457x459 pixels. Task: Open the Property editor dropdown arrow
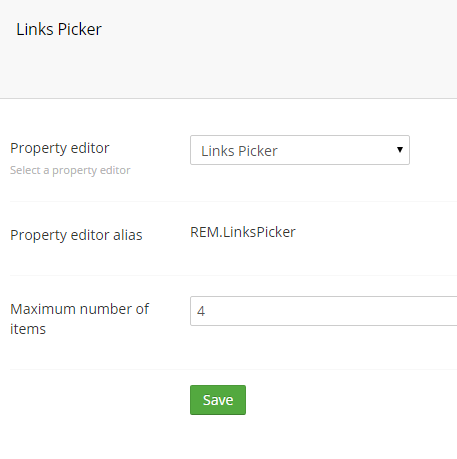pyautogui.click(x=400, y=150)
